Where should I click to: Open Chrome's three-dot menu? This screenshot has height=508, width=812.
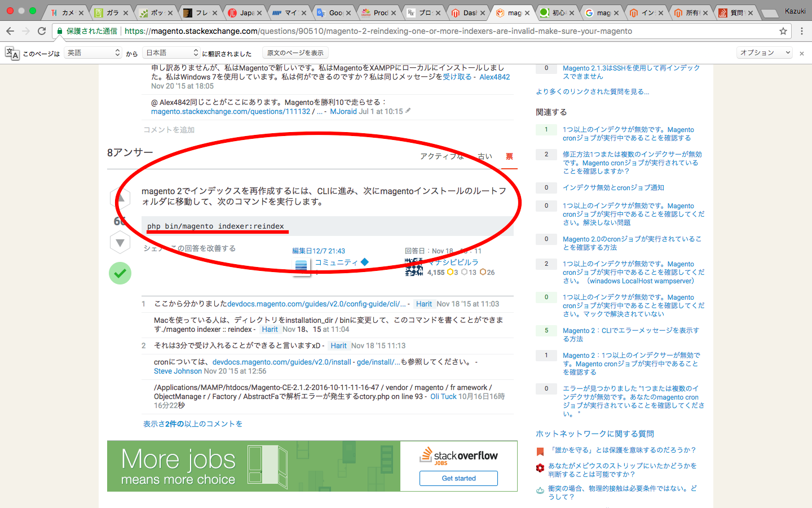802,31
